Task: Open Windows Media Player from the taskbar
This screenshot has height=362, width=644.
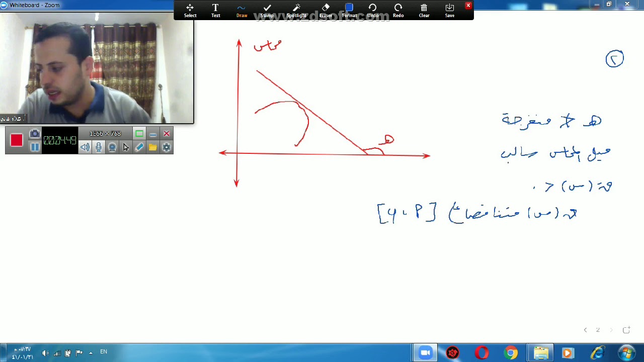Action: tap(568, 353)
